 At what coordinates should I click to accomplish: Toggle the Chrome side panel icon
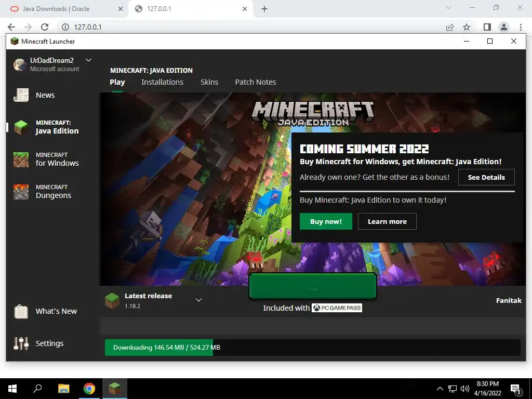point(487,27)
